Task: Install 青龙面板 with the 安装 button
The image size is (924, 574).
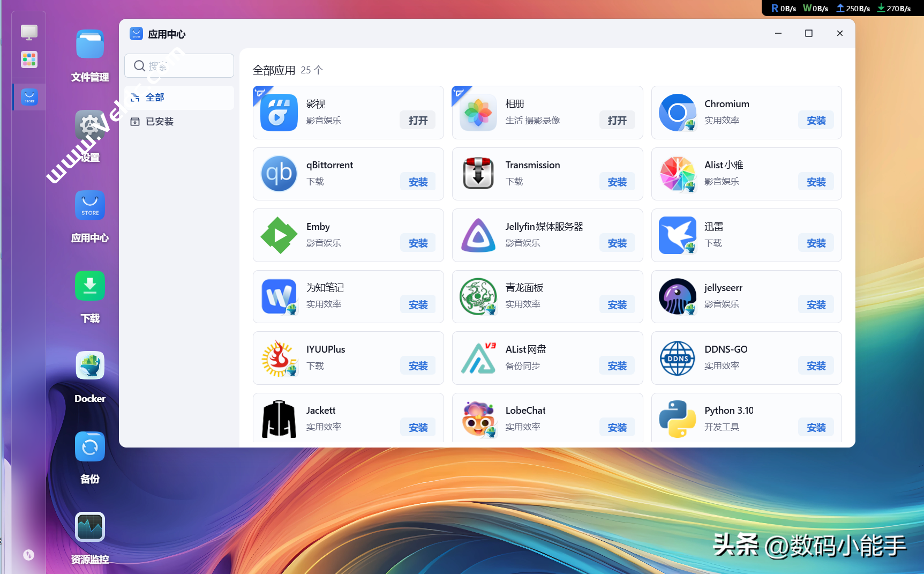Action: click(617, 305)
